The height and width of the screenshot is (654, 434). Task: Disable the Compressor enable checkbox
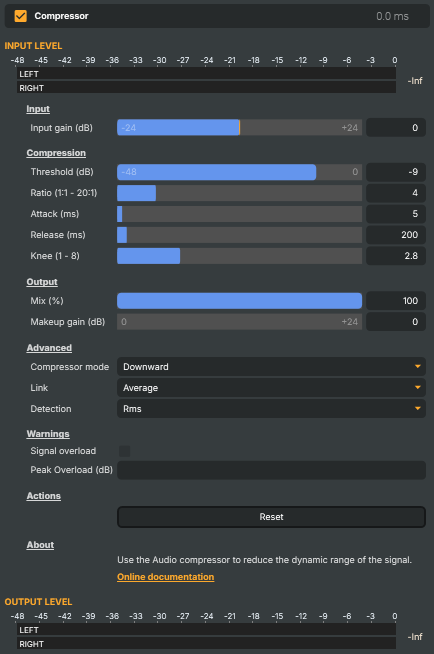[20, 16]
